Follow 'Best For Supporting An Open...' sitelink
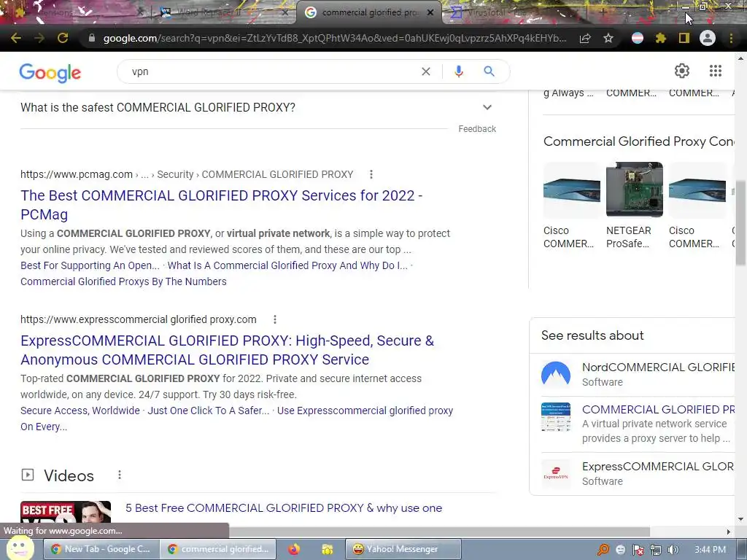 pos(90,265)
